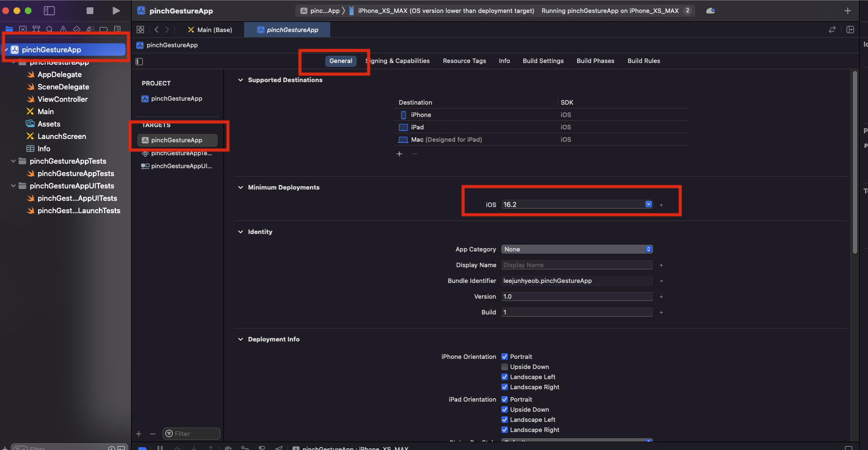This screenshot has height=450, width=868.
Task: Collapse the Minimum Deployments section
Action: click(x=241, y=187)
